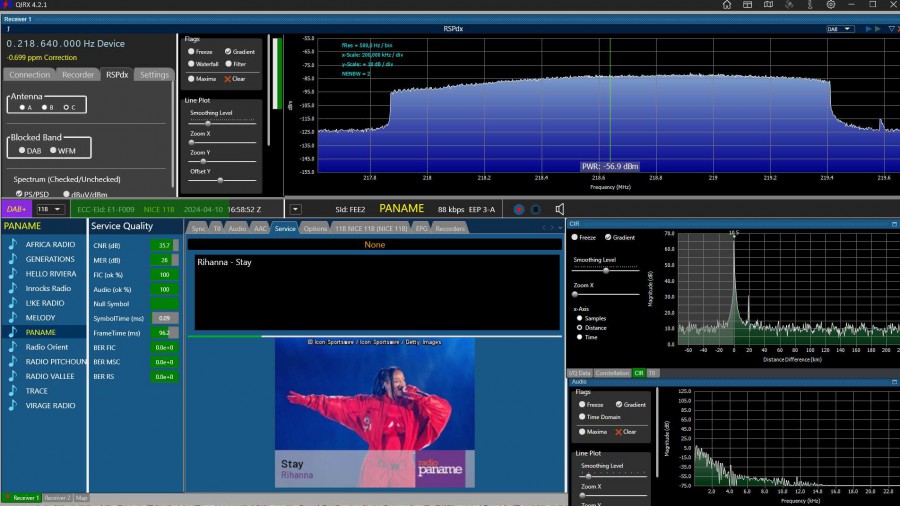The width and height of the screenshot is (900, 506).
Task: Open the settings gear icon
Action: click(x=831, y=5)
